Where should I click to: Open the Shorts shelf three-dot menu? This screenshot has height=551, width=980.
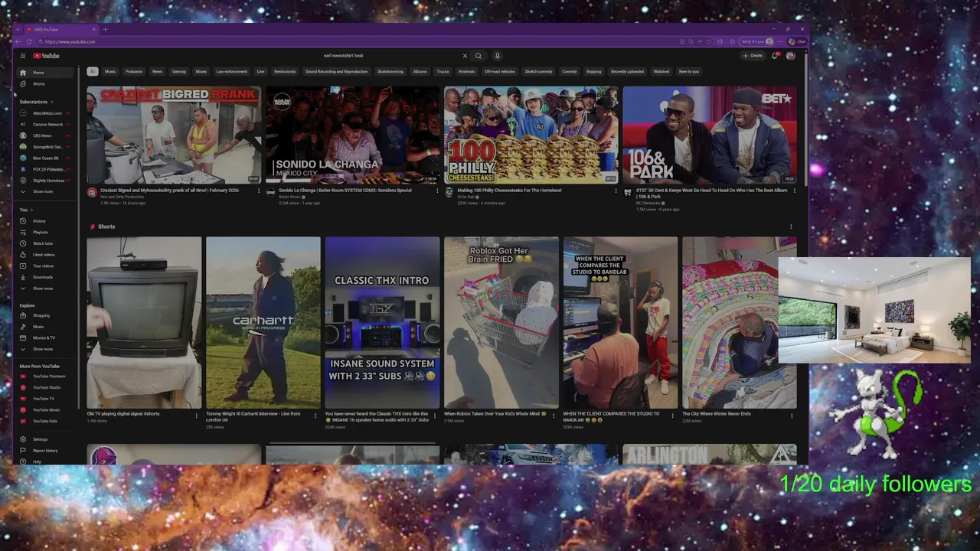(791, 227)
